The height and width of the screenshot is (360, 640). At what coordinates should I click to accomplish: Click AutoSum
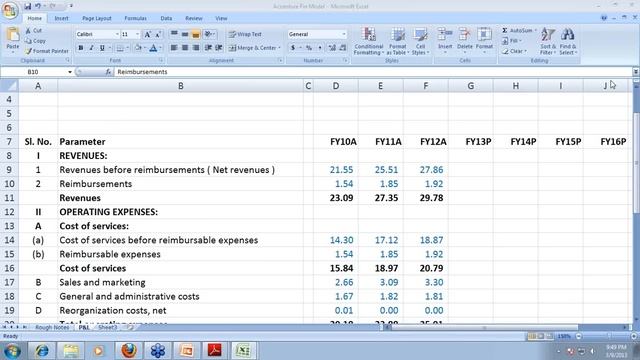518,31
